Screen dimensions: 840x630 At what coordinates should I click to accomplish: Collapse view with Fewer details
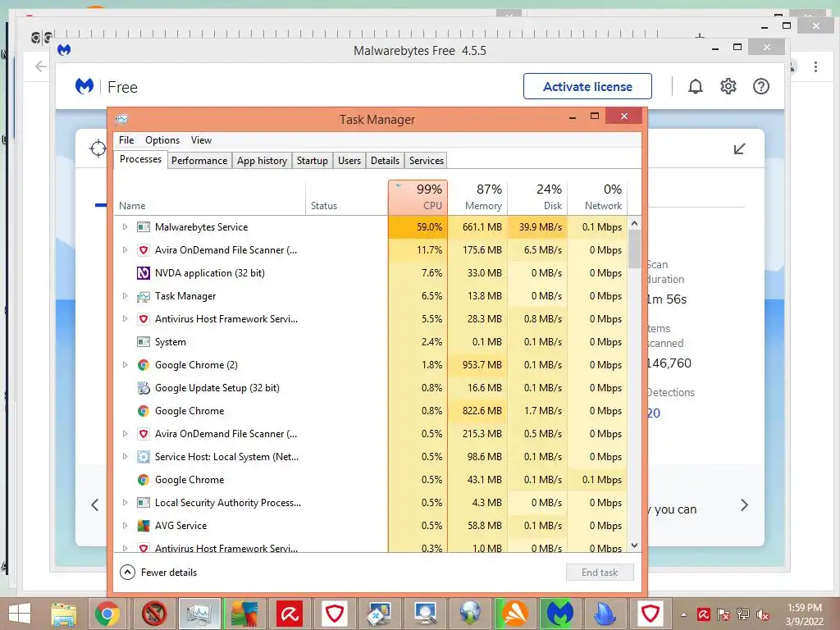tap(158, 572)
